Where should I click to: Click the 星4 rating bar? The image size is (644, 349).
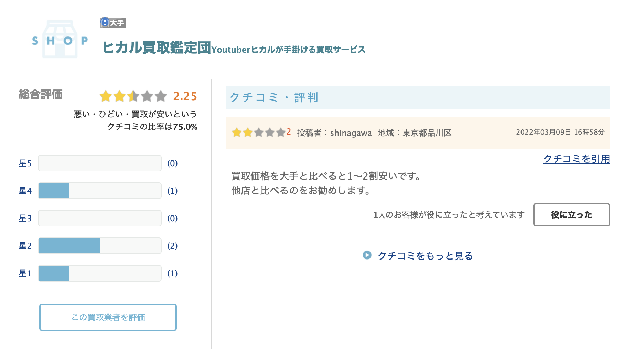[x=100, y=191]
